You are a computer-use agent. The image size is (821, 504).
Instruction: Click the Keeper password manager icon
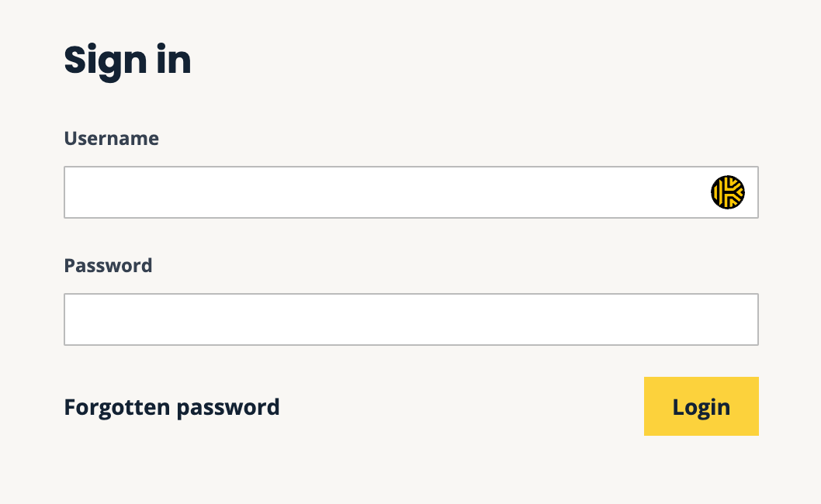727,192
